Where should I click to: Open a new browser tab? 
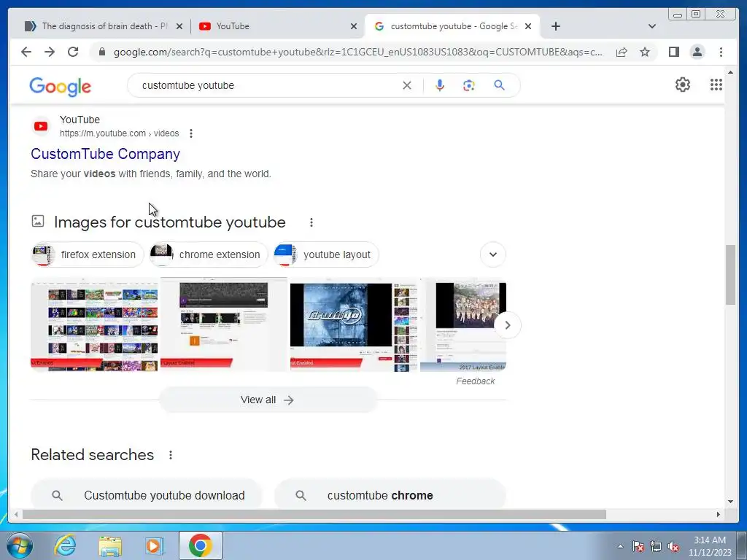(555, 26)
